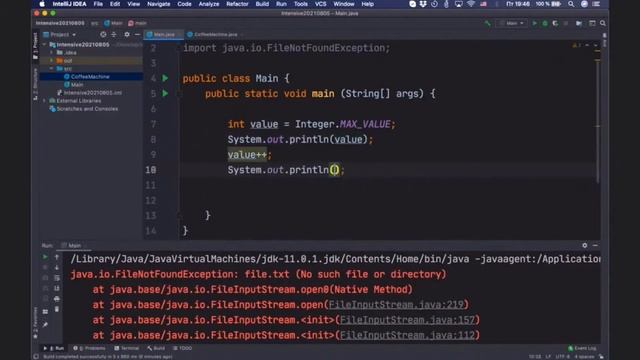Click the up arrow in the Run console
The height and width of the screenshot is (360, 640).
pyautogui.click(x=57, y=257)
